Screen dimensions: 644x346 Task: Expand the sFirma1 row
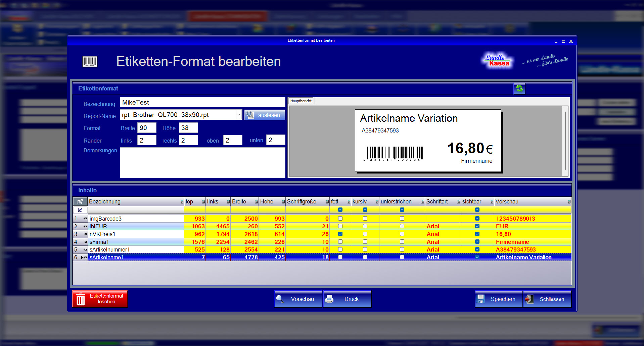[85, 242]
